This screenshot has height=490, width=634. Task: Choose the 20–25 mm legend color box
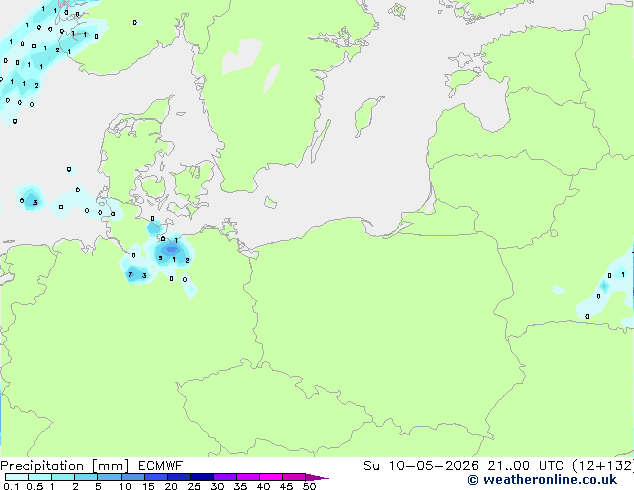pyautogui.click(x=178, y=477)
